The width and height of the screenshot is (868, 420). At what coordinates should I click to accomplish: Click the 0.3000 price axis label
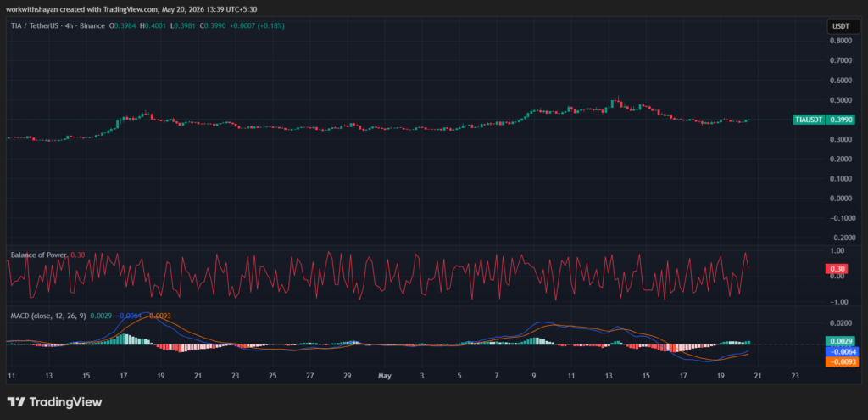point(840,140)
